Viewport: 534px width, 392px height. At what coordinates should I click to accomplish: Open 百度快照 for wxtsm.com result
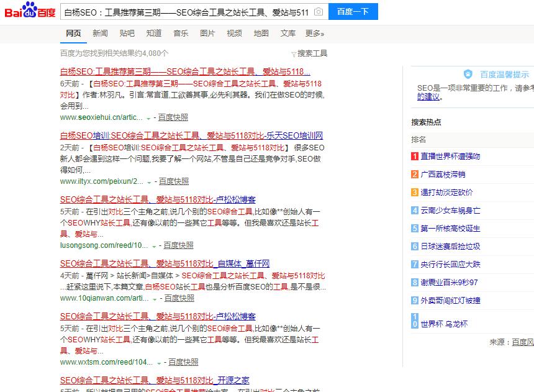[183, 362]
